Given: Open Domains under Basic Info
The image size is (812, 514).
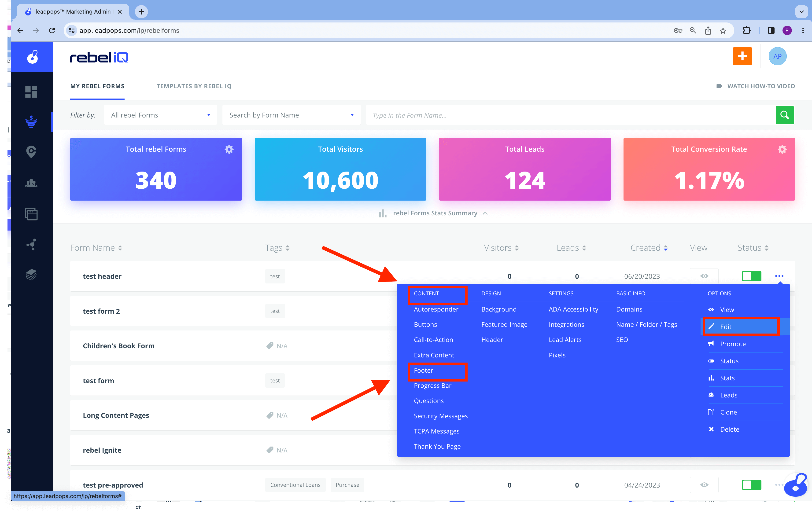Looking at the screenshot, I should tap(629, 309).
